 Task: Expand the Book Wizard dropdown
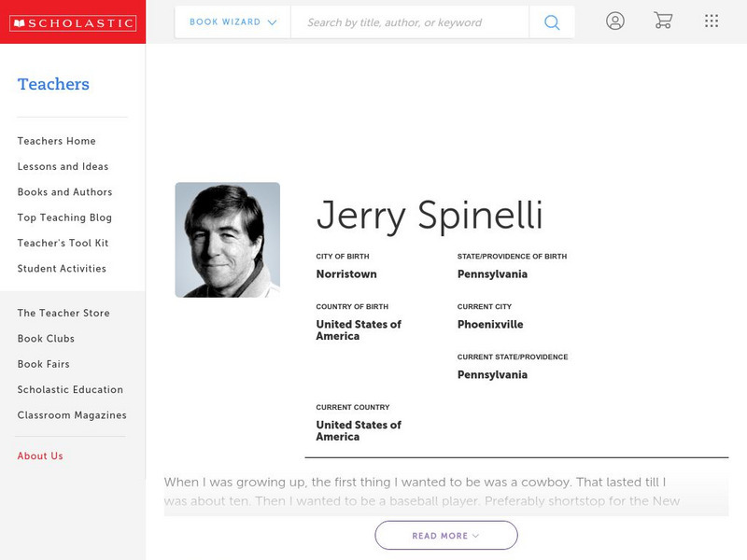click(x=233, y=22)
